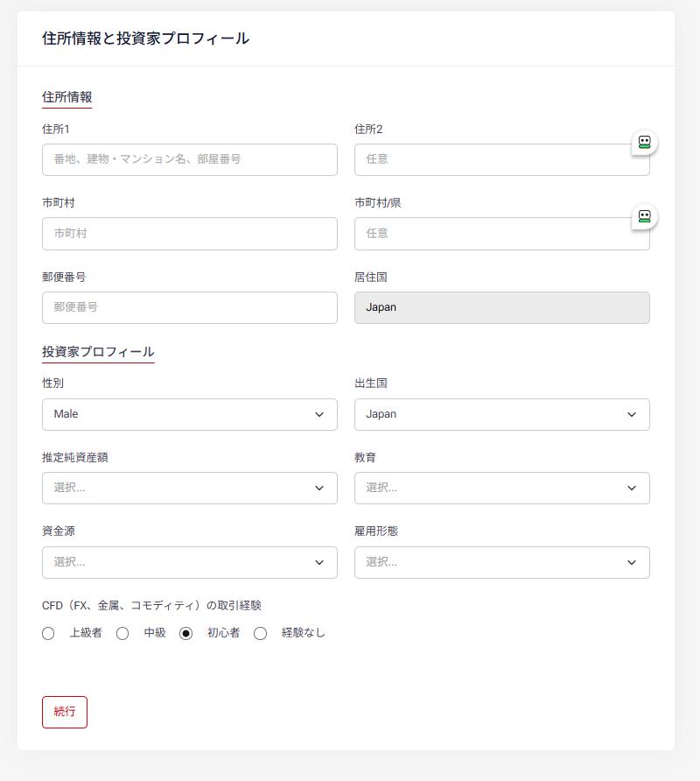Open the 資金源 dropdown list
700x781 pixels.
click(189, 563)
